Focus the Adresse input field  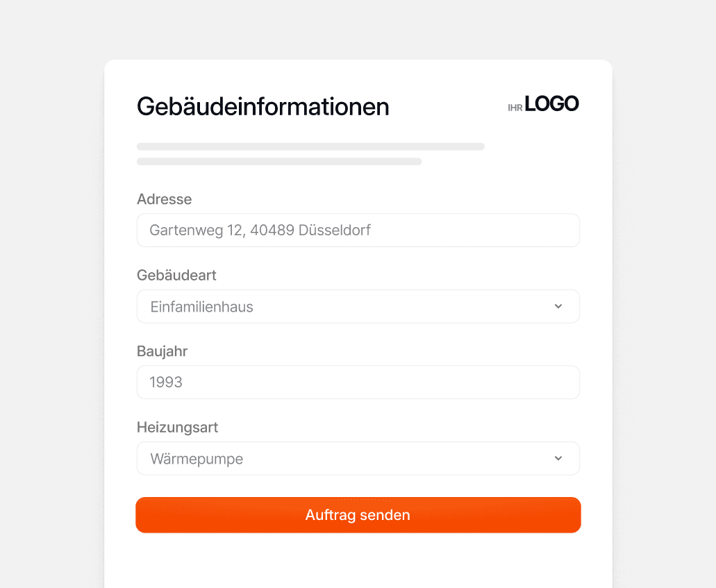click(x=358, y=230)
